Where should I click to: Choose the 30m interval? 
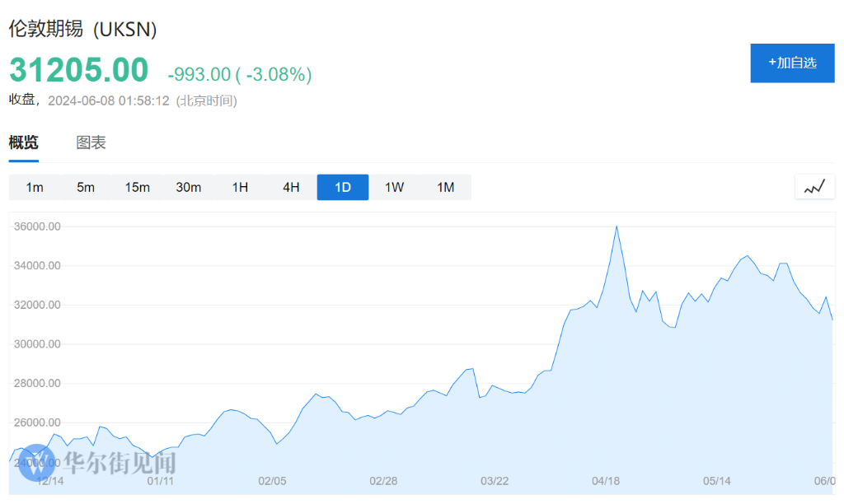(189, 187)
